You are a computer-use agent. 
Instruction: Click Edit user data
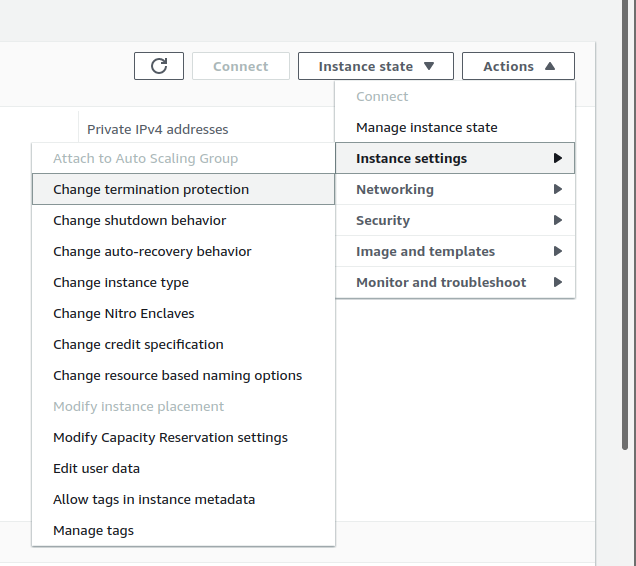[96, 468]
